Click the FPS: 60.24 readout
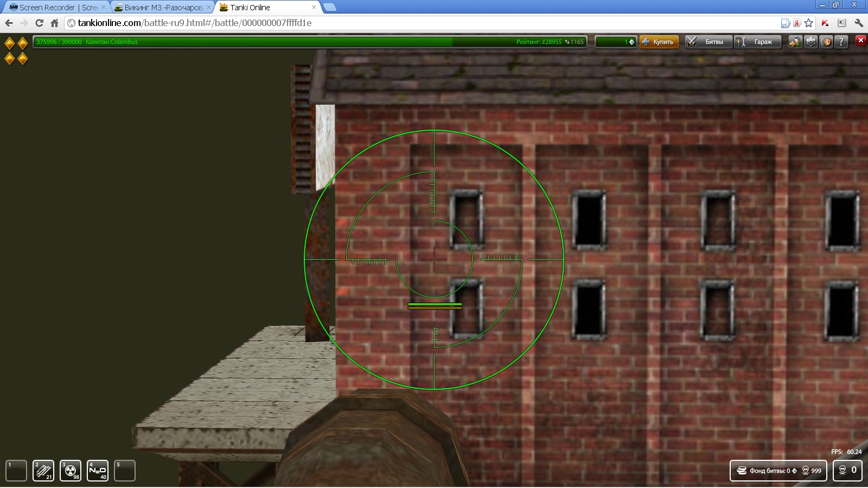The width and height of the screenshot is (868, 488). [846, 452]
